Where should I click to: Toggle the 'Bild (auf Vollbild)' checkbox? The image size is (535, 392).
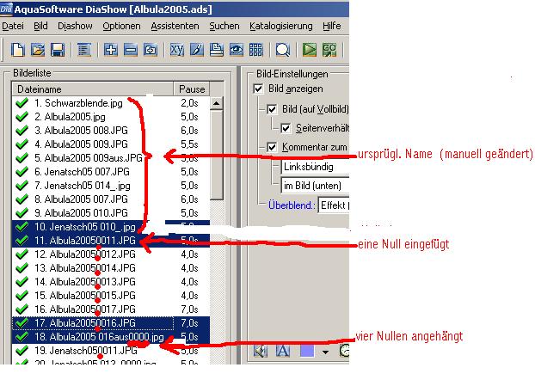[x=273, y=109]
